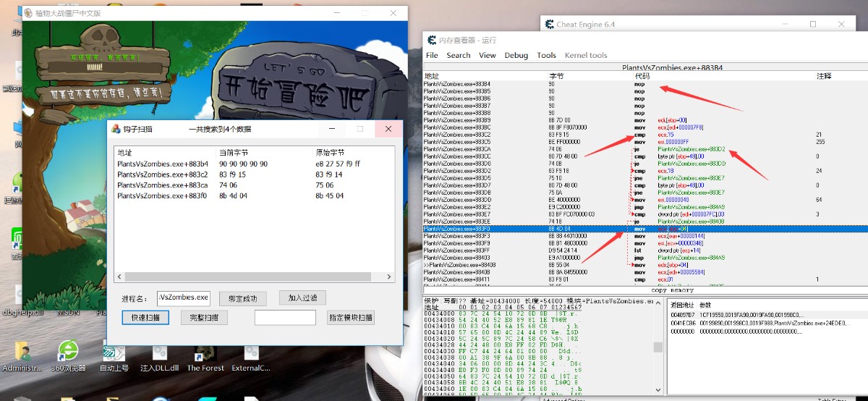Select disassembler row PlantsVsZombies.exe+883E7
This screenshot has height=401, width=868.
645,214
